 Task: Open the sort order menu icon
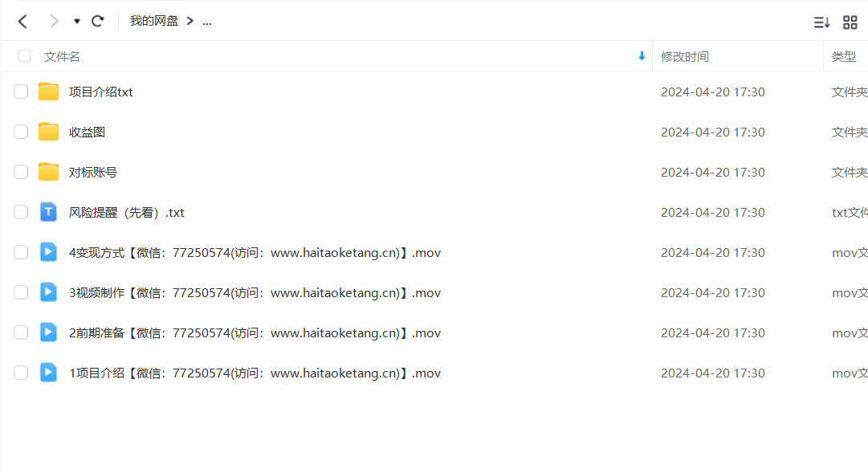coord(821,22)
